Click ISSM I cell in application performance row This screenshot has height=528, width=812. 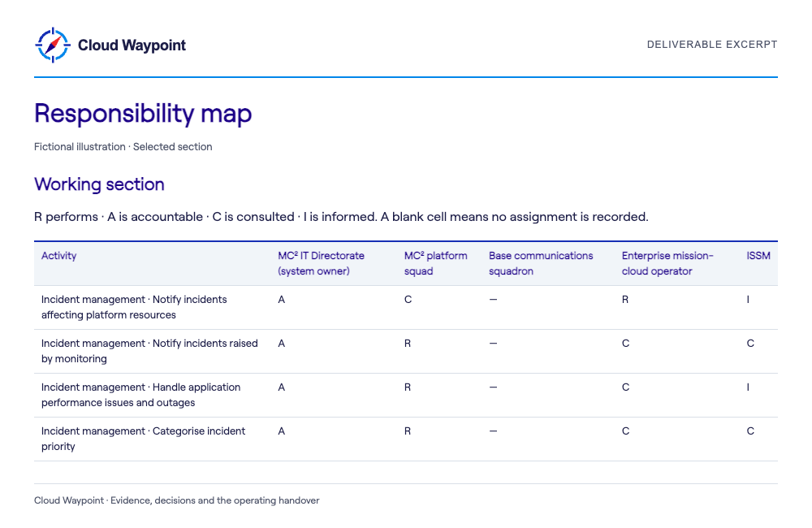[748, 387]
